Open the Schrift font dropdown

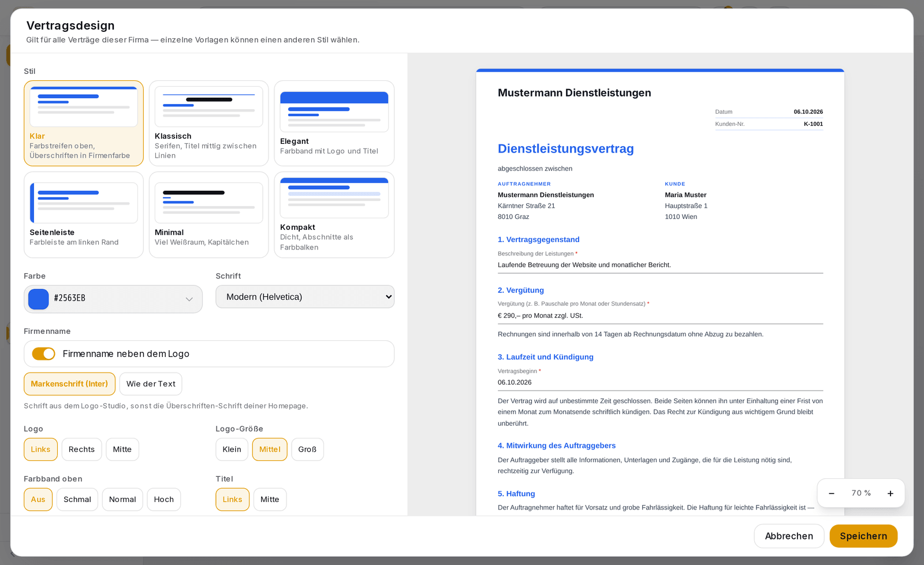click(305, 297)
